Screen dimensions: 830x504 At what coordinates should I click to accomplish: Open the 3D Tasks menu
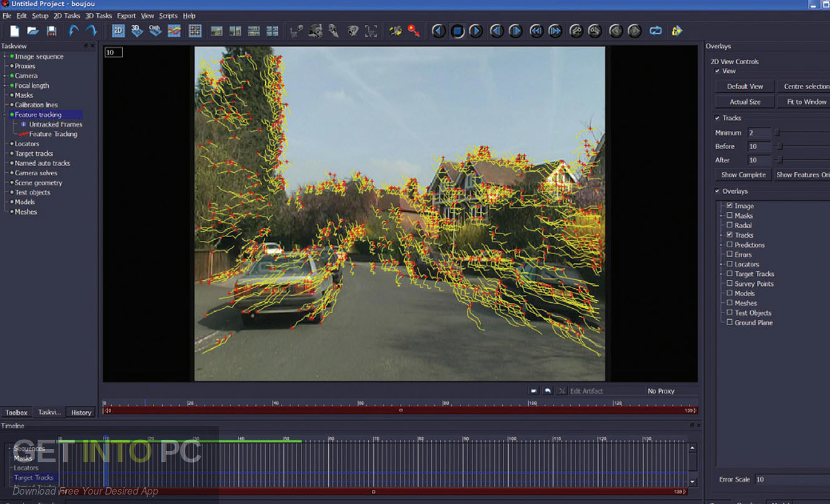click(99, 16)
